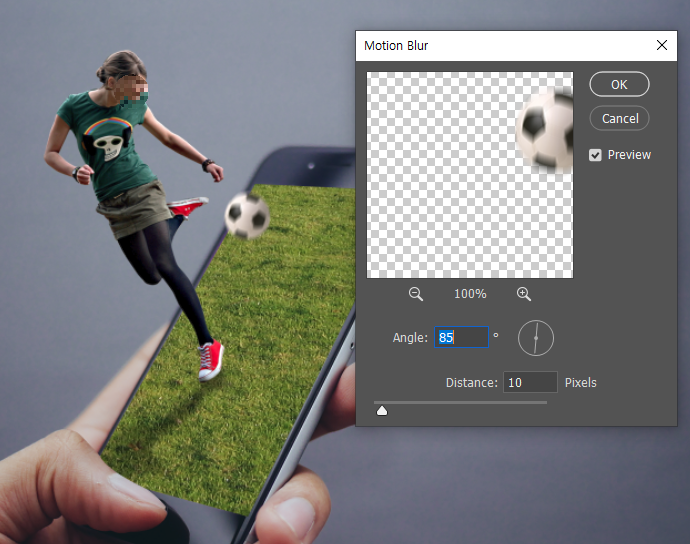Click the Angle input field
Screen dimensions: 690x544
461,338
